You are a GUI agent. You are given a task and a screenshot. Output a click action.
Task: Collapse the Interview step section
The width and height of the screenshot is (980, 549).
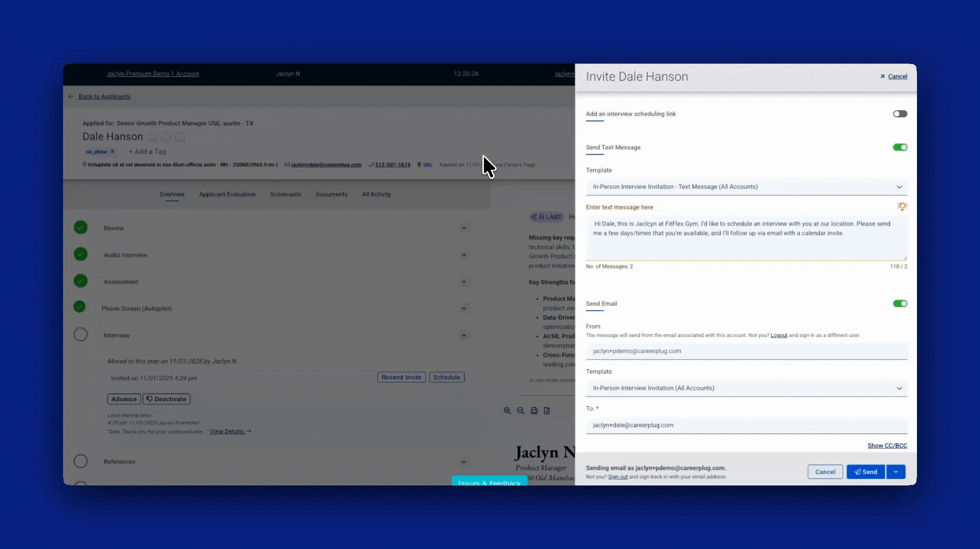point(464,335)
